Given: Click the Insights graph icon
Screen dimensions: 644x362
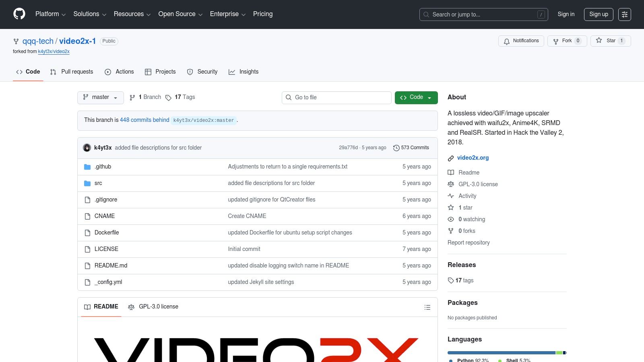Looking at the screenshot, I should tap(232, 72).
